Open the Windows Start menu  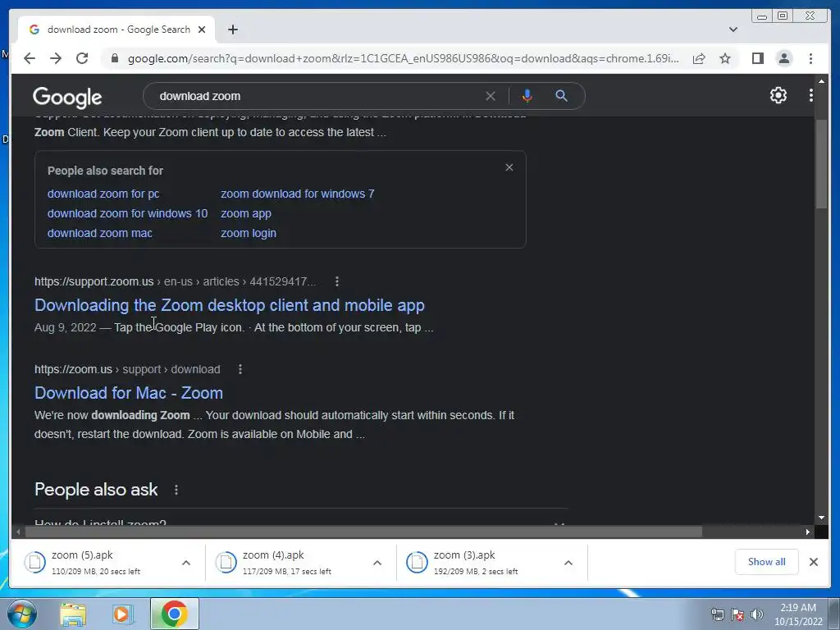tap(21, 614)
